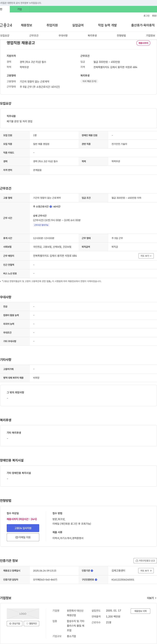Click the 폐기물 운반 및 처리 영업 duty text
This screenshot has width=157, height=644.
coord(19,121)
